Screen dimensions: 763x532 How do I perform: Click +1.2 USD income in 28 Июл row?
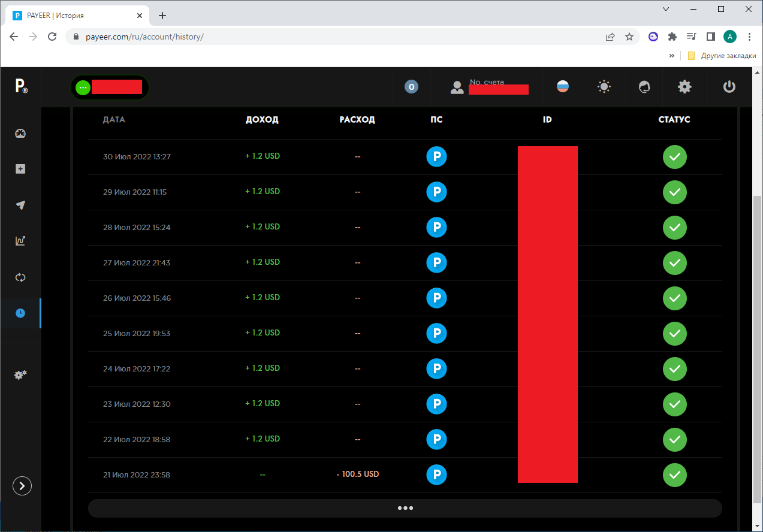click(x=263, y=226)
